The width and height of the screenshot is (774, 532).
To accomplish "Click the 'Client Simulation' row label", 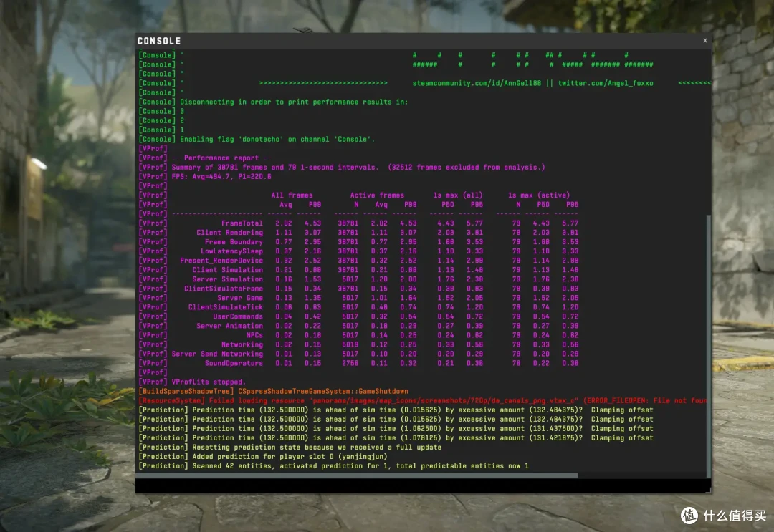I will (228, 270).
